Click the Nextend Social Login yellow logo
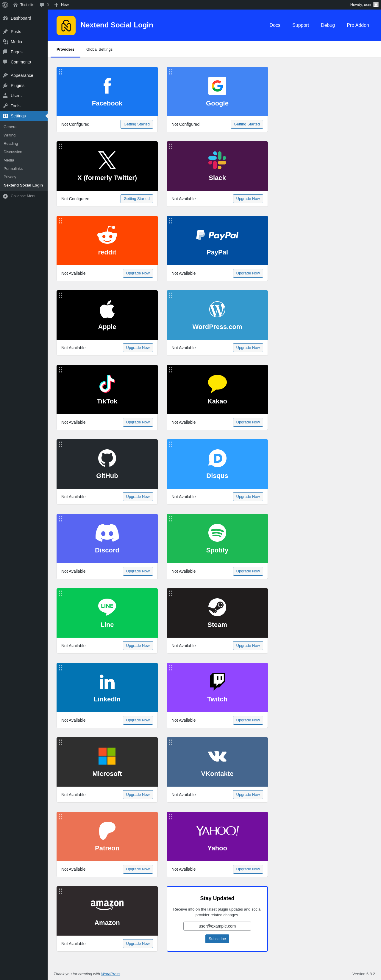381x980 pixels. click(66, 26)
